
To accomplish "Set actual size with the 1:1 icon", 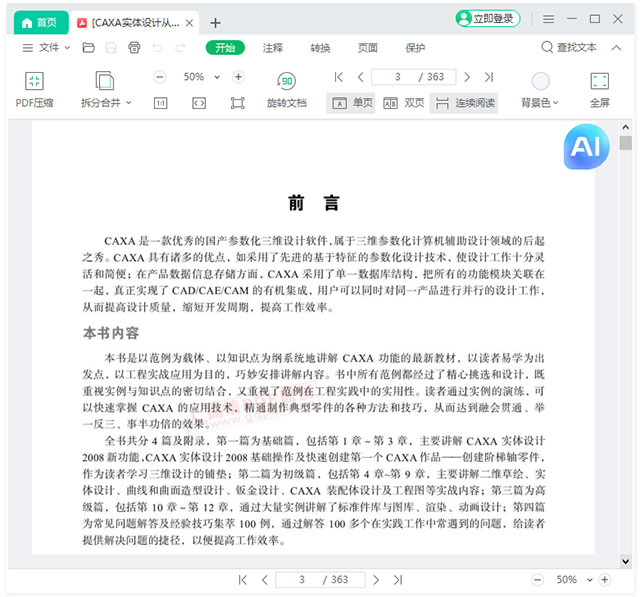I will click(160, 103).
